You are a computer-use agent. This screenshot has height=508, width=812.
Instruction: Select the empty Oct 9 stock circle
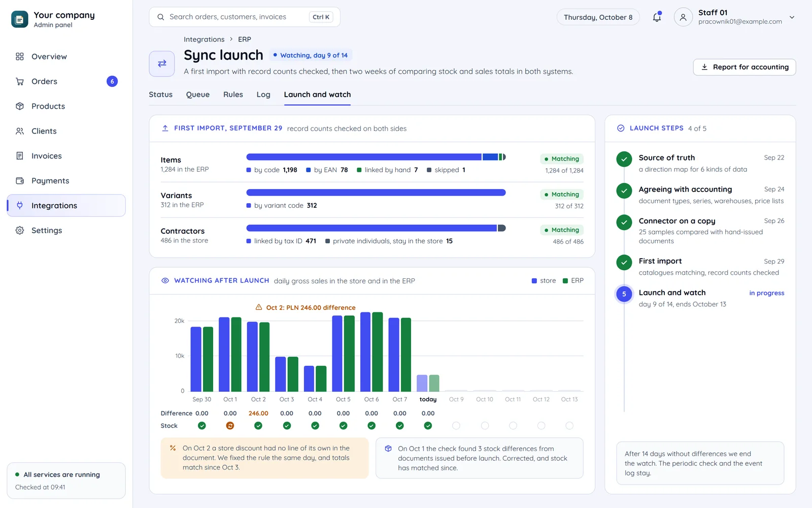[456, 426]
